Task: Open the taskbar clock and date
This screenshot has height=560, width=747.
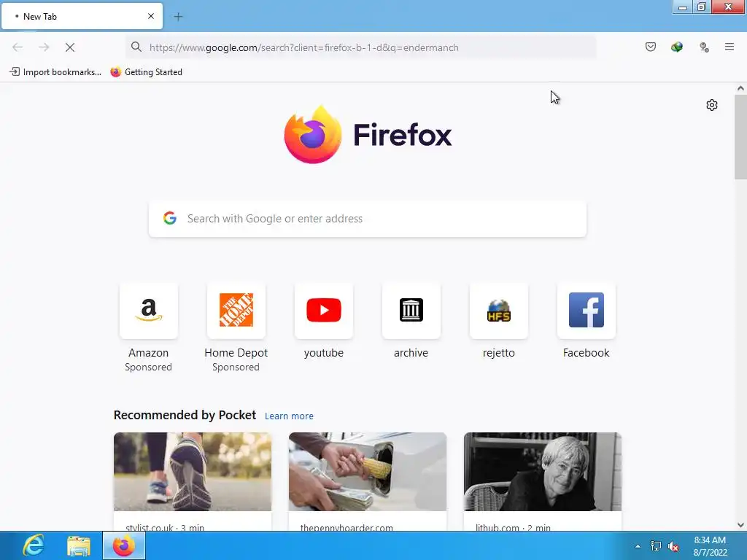Action: 710,546
